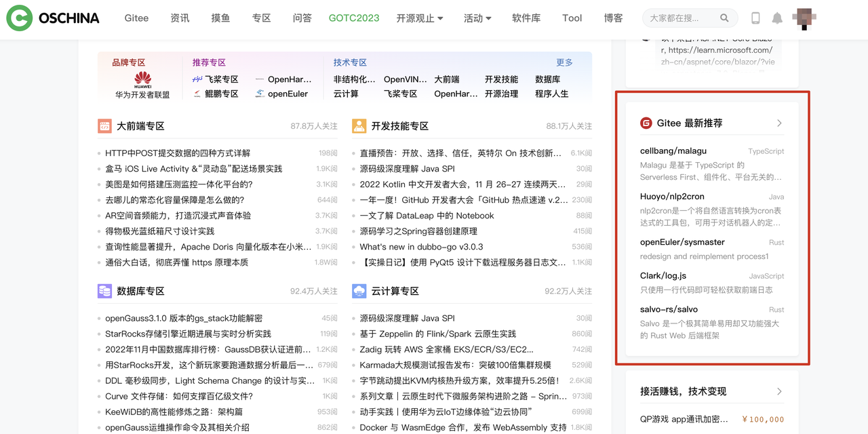Open article Curve 文件存储：如何支撑百亿级文件?
868x434 pixels.
coord(179,396)
